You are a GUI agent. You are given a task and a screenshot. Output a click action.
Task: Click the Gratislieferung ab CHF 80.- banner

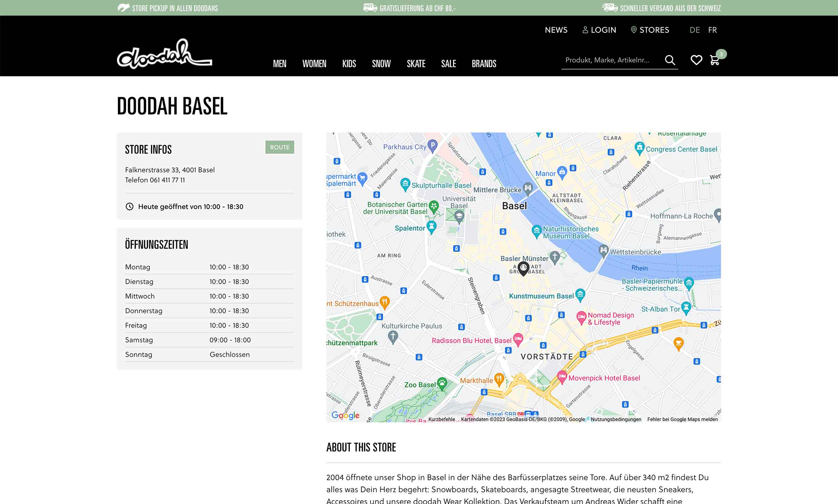(410, 8)
